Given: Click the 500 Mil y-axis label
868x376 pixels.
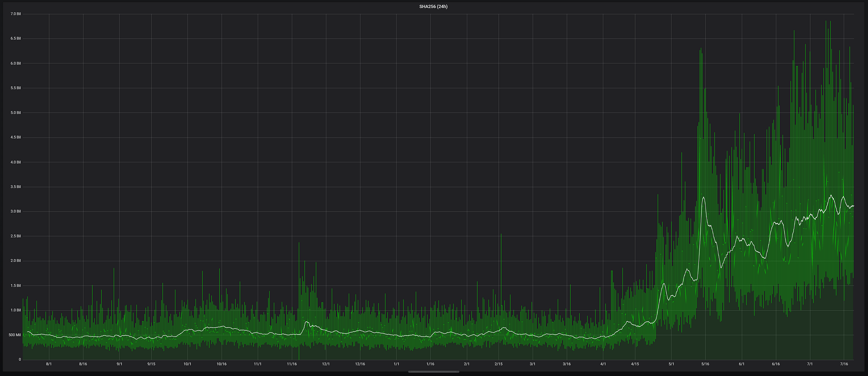Looking at the screenshot, I should [x=15, y=335].
